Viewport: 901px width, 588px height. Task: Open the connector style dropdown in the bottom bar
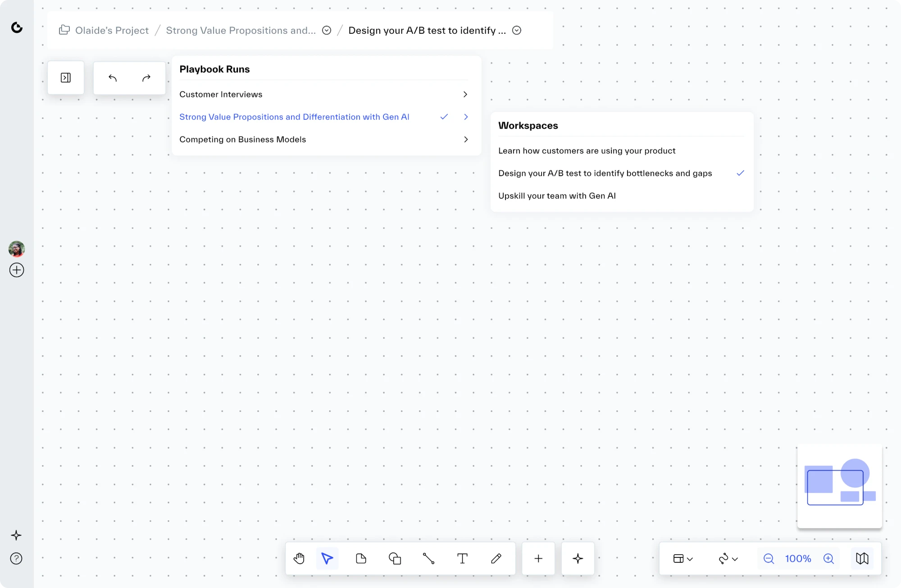728,559
